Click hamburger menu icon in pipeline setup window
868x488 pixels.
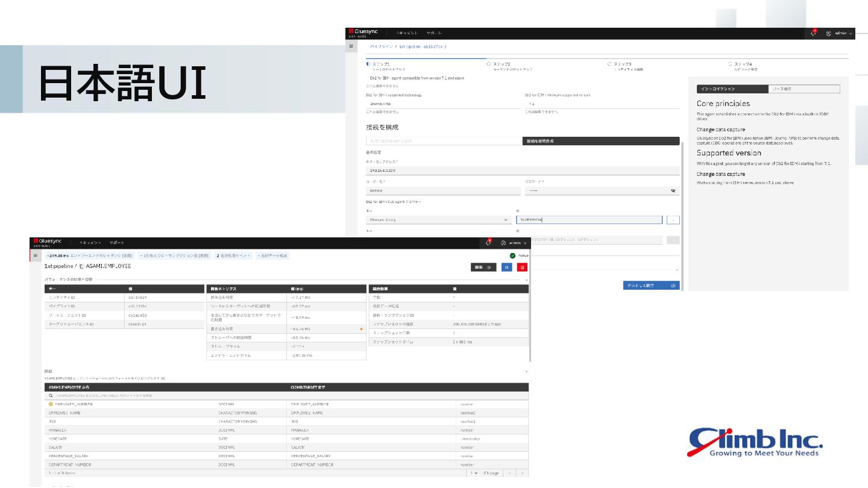pyautogui.click(x=351, y=46)
